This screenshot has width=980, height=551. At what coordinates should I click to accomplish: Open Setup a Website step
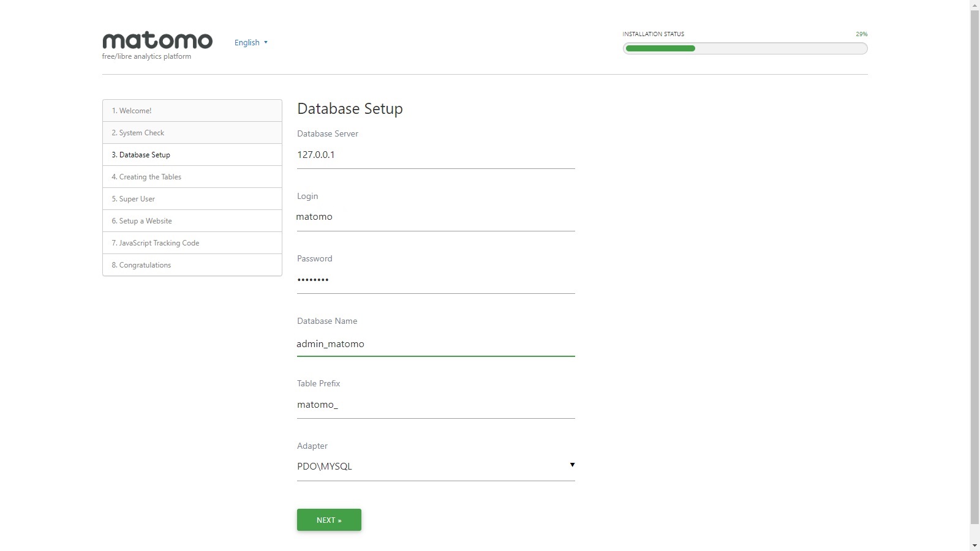192,221
